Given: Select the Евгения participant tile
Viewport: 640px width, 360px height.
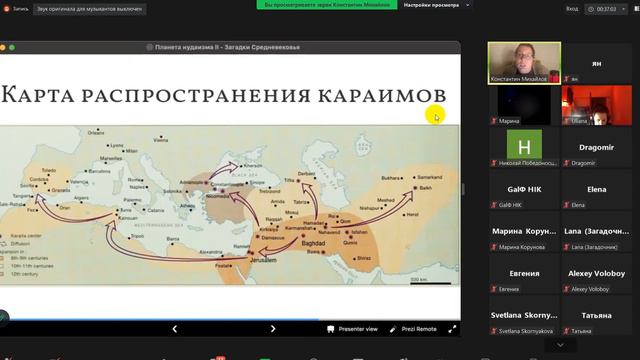Looking at the screenshot, I should [x=524, y=273].
